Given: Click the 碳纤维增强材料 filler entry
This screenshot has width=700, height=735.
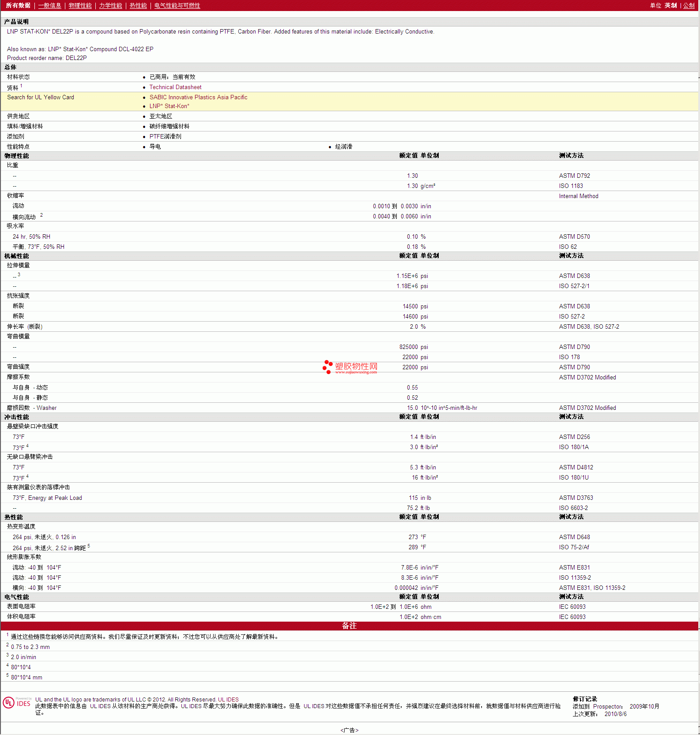Looking at the screenshot, I should (x=169, y=127).
